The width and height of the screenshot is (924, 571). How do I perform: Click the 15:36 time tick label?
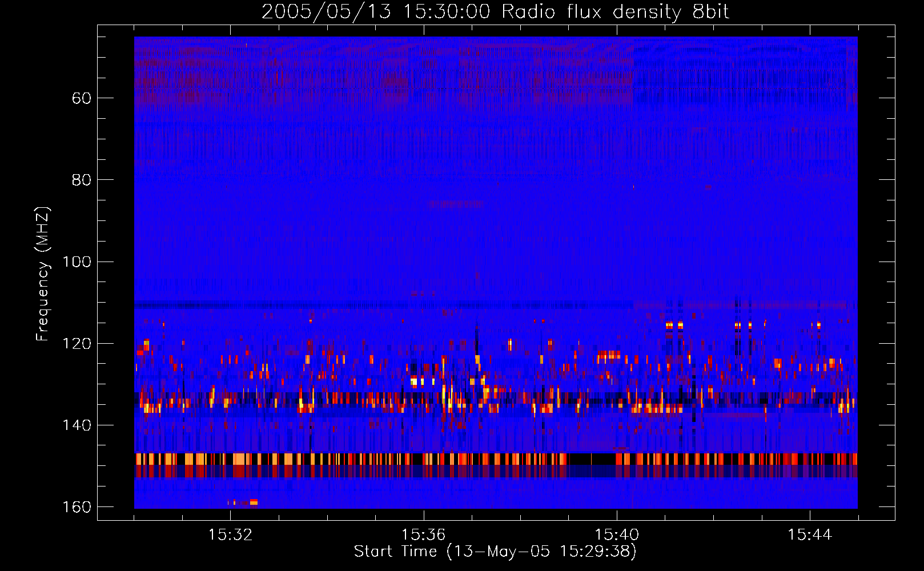click(x=423, y=535)
